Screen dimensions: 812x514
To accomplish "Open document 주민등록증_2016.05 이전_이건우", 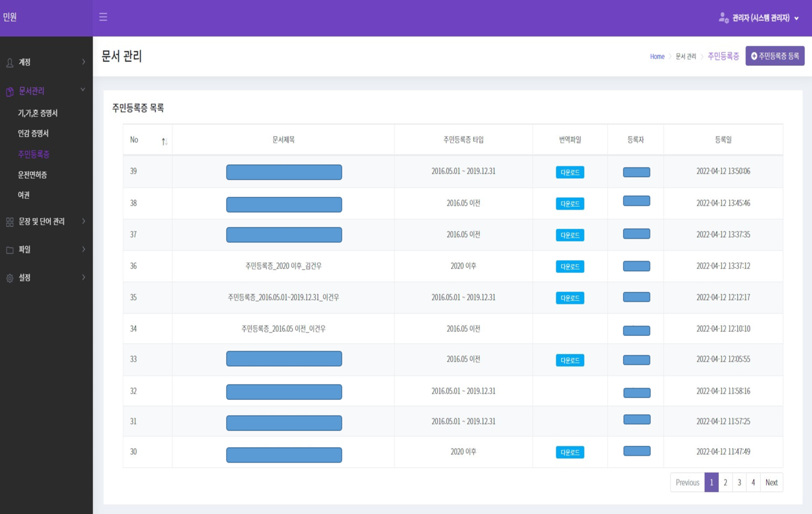I will point(283,329).
